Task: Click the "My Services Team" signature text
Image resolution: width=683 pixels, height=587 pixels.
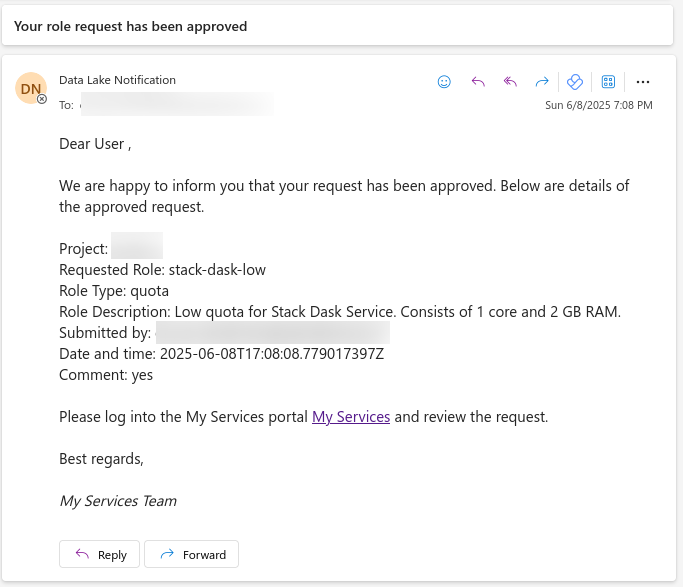Action: tap(118, 501)
